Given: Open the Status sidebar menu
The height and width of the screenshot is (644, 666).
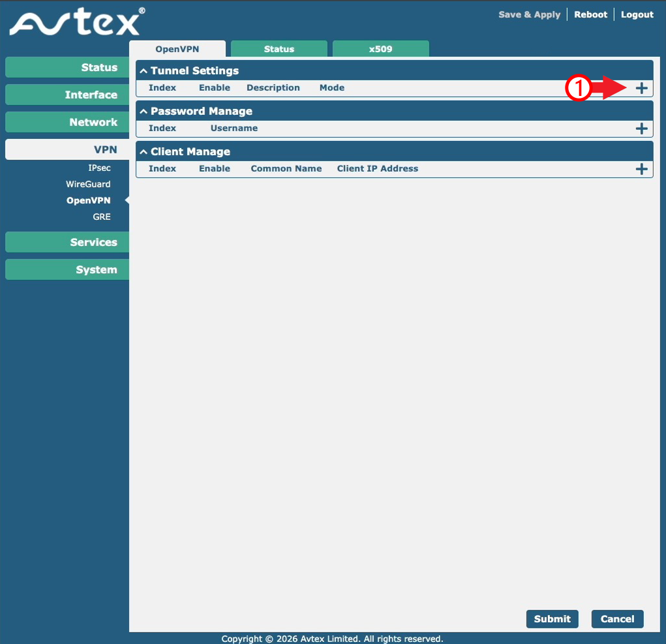Looking at the screenshot, I should coord(67,68).
